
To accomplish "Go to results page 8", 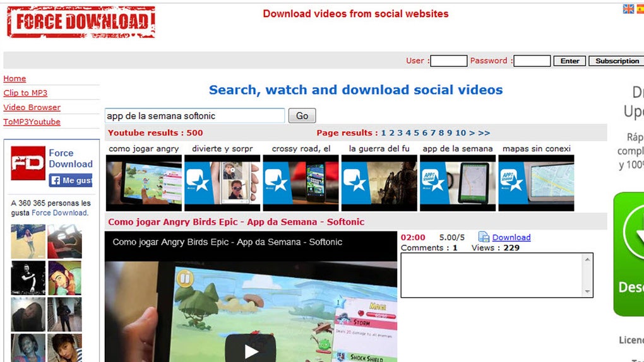I will pyautogui.click(x=441, y=133).
